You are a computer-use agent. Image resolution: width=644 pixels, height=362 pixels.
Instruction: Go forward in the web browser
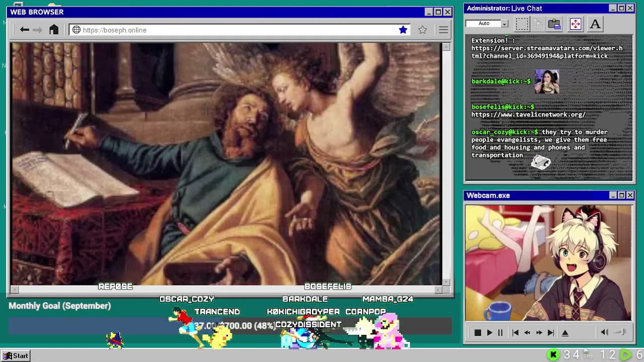coord(38,30)
